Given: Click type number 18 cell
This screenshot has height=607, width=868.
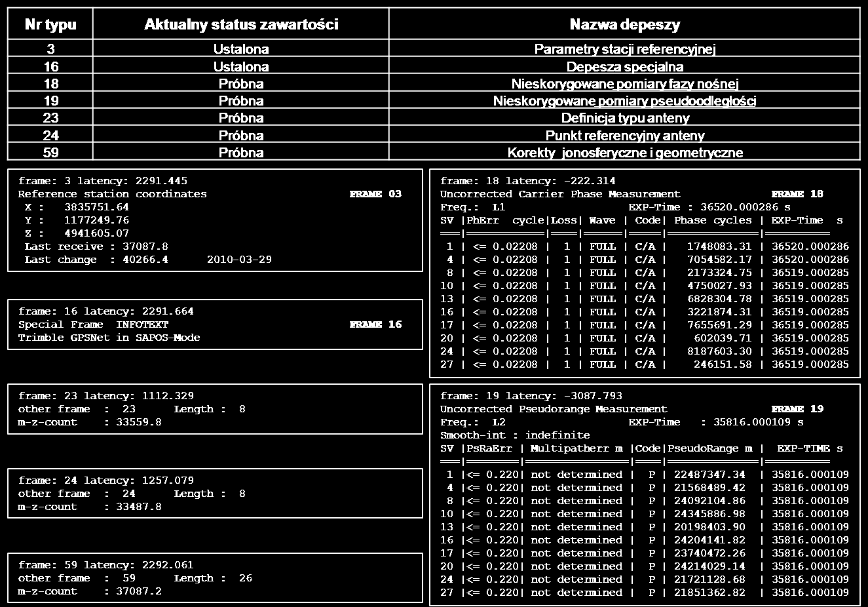Looking at the screenshot, I should pyautogui.click(x=50, y=84).
